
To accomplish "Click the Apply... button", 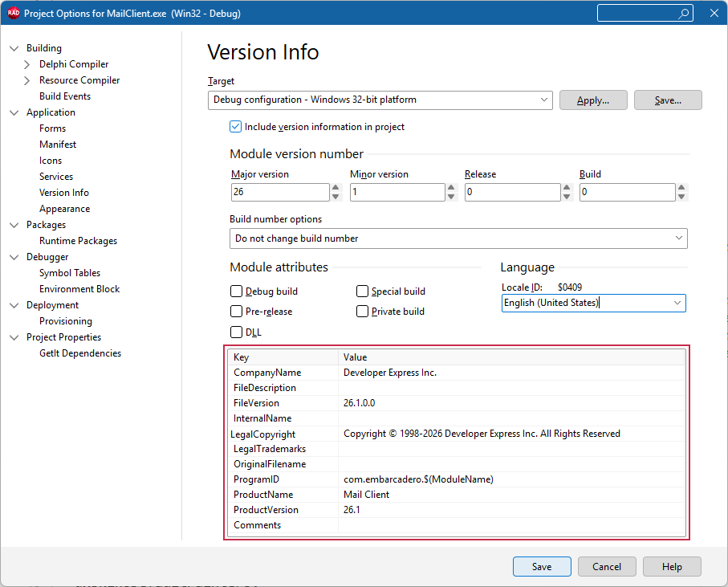I will (593, 100).
